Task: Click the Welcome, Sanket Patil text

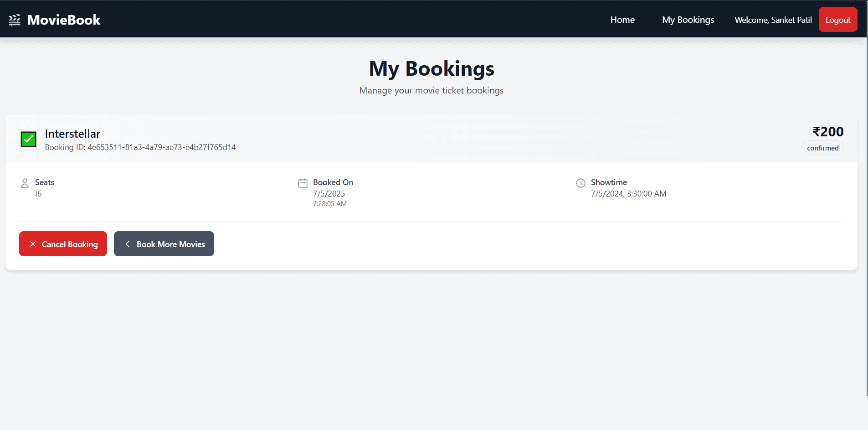Action: 773,20
